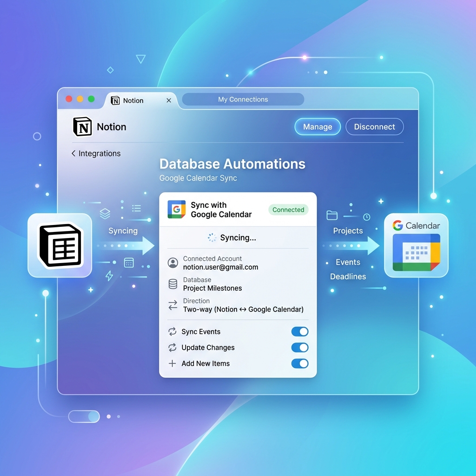Screen dimensions: 476x476
Task: Turn off the Add New Items toggle
Action: (300, 364)
